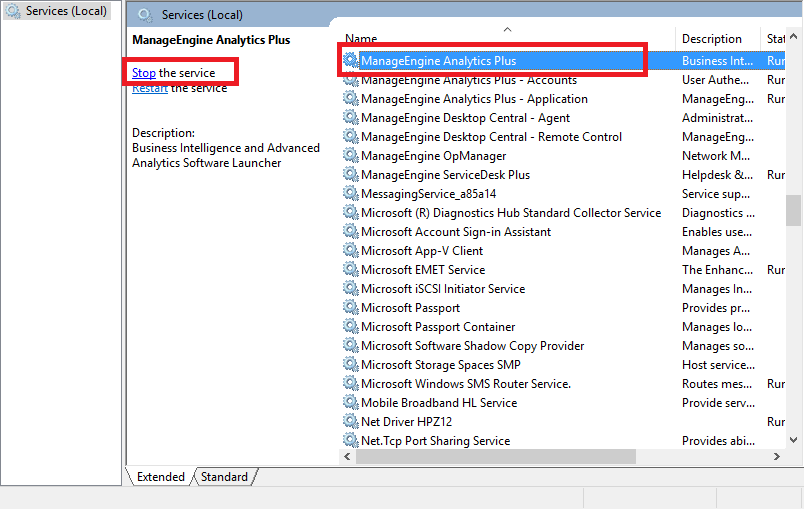Click gear icon beside Mobile Broadband HL Service
Screen dimensions: 804x509
click(350, 403)
